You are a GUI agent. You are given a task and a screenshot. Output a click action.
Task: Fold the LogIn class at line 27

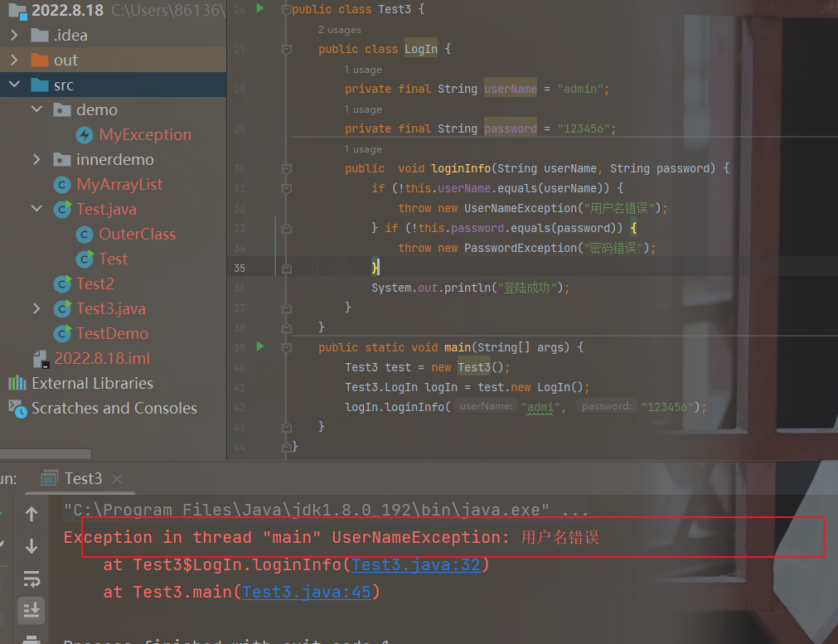(x=287, y=49)
